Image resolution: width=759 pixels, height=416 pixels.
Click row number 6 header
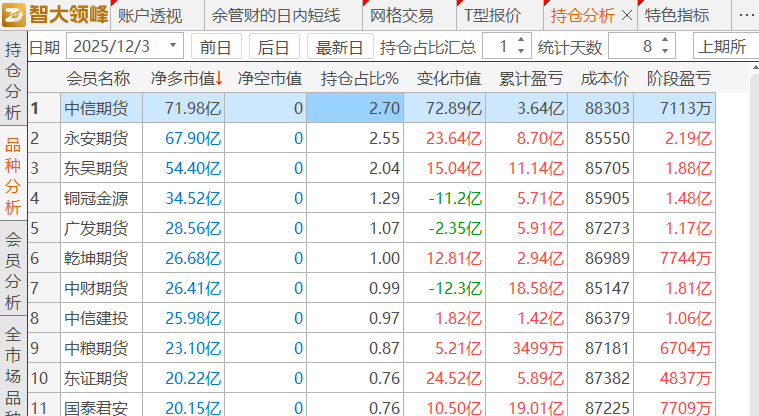(44, 259)
